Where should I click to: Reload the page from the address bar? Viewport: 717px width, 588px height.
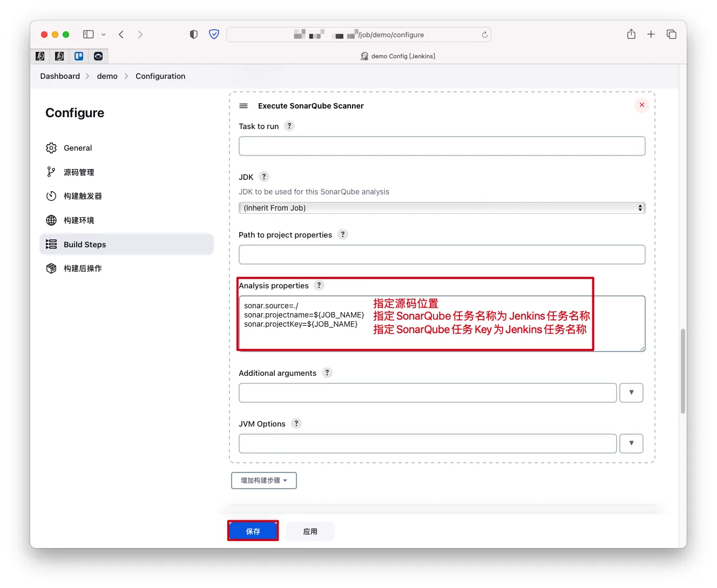485,35
